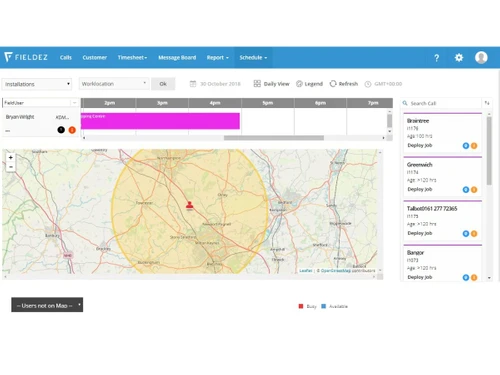The height and width of the screenshot is (375, 500).
Task: Click the red user marker on map
Action: point(189,206)
